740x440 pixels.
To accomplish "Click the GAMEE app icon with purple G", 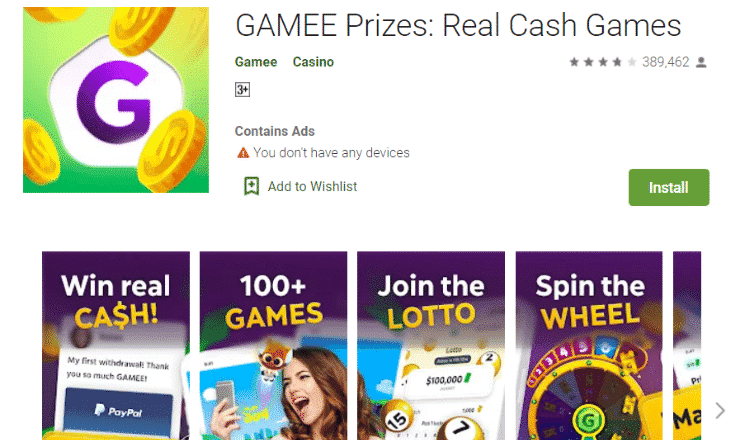I will [116, 100].
